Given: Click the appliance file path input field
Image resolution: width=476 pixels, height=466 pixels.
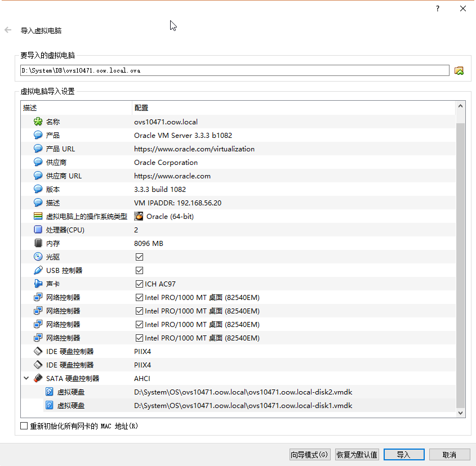Looking at the screenshot, I should pyautogui.click(x=235, y=70).
